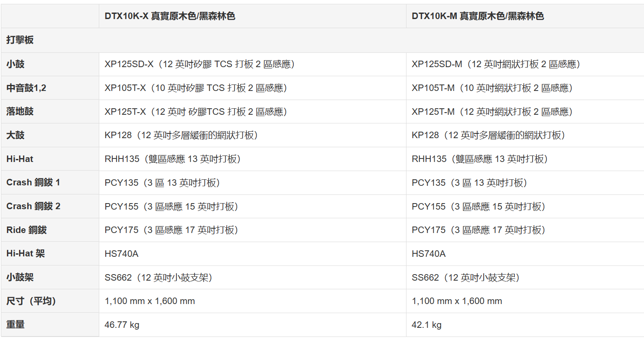Click the 小鼓架 row label
The image size is (644, 343).
(20, 277)
